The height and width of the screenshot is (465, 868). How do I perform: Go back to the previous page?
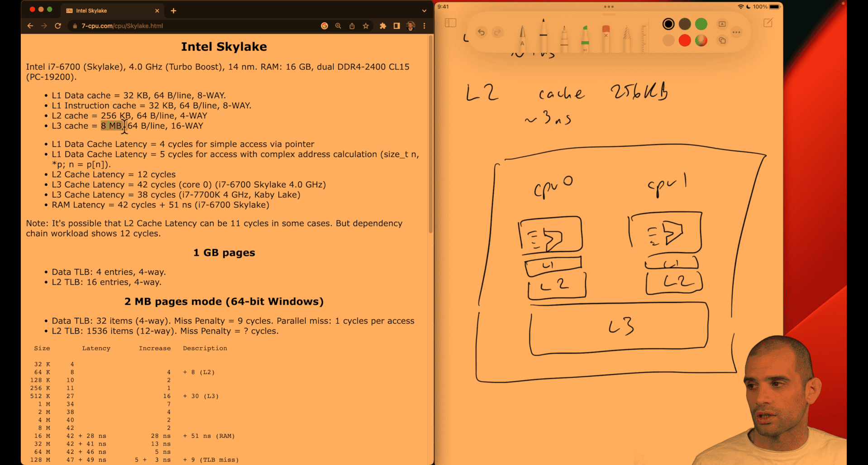point(30,26)
